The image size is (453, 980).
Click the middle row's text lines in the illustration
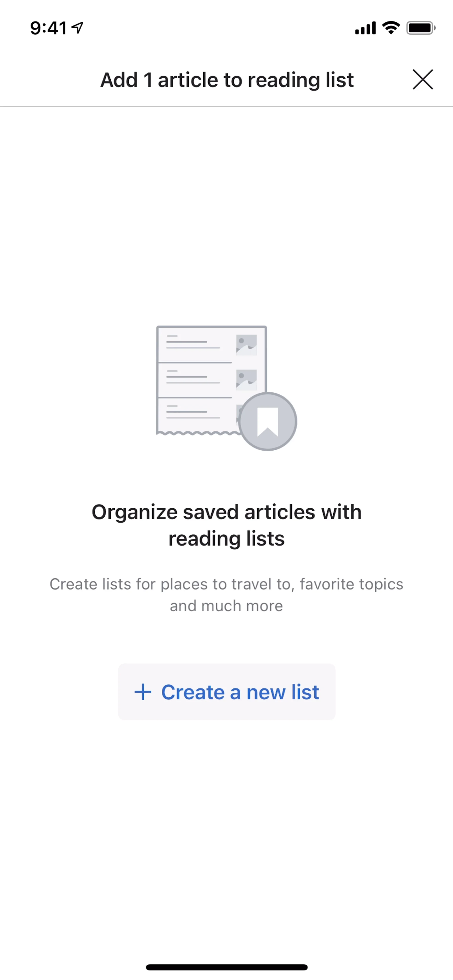pos(193,377)
